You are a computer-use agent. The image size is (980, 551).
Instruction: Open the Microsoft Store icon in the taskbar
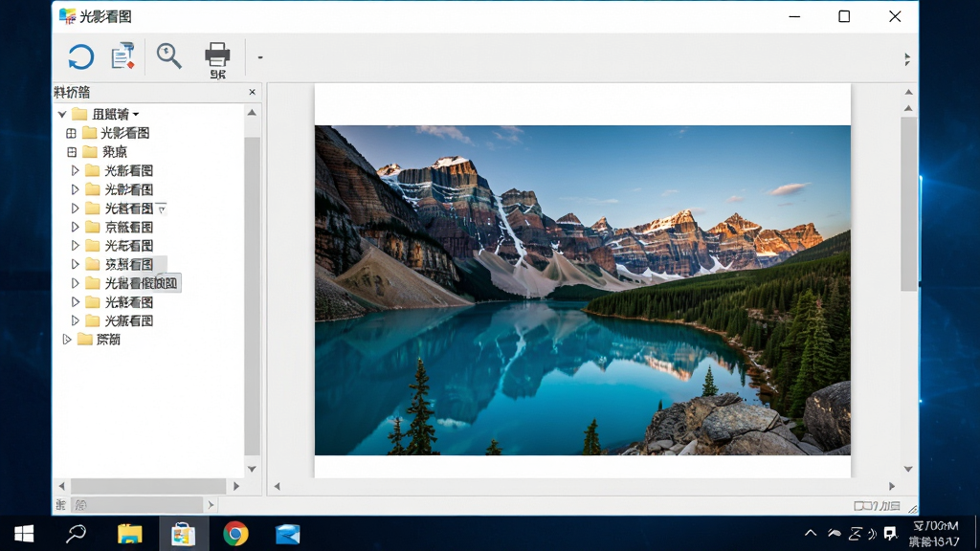pyautogui.click(x=183, y=534)
